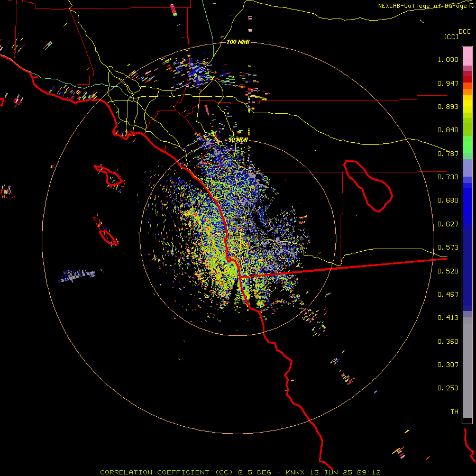Pick the olive-green swatch beside 0.840
Screen dimensions: 476x476
coord(467,127)
